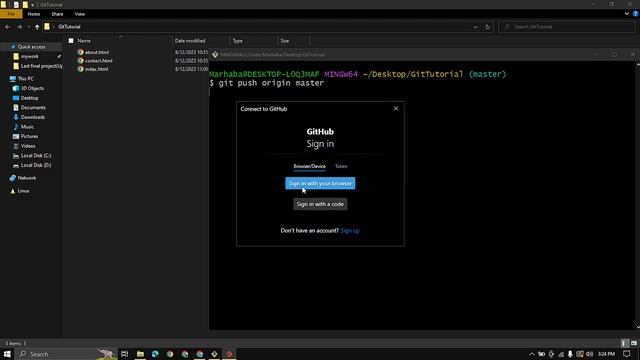The height and width of the screenshot is (360, 640).
Task: Open Microsoft Edge from taskbar
Action: 155,354
